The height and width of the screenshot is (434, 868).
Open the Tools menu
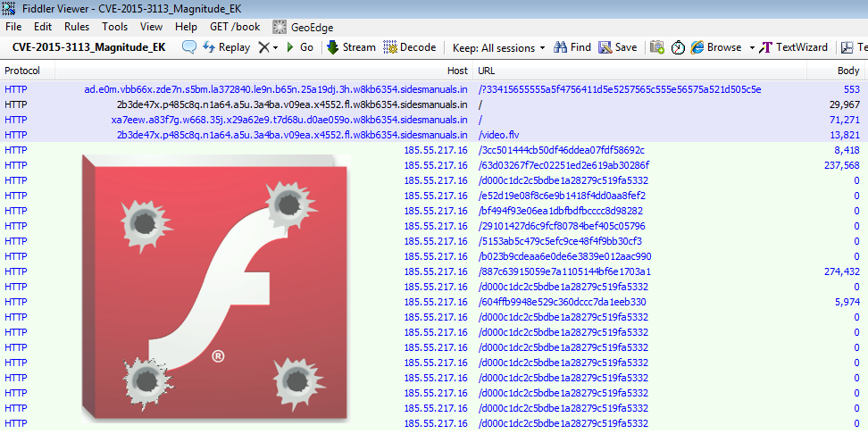pos(114,27)
